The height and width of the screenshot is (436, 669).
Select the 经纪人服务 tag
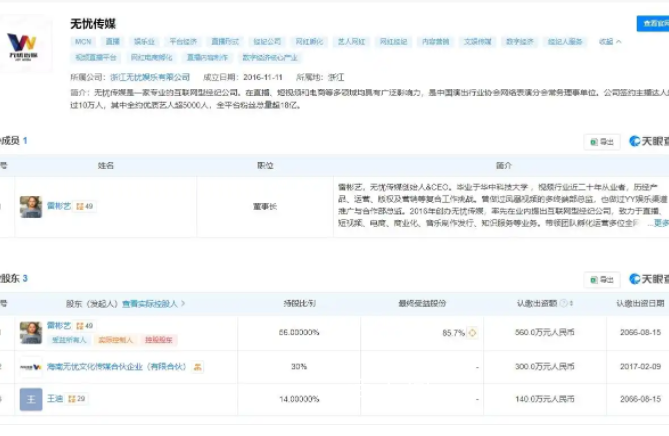[565, 41]
